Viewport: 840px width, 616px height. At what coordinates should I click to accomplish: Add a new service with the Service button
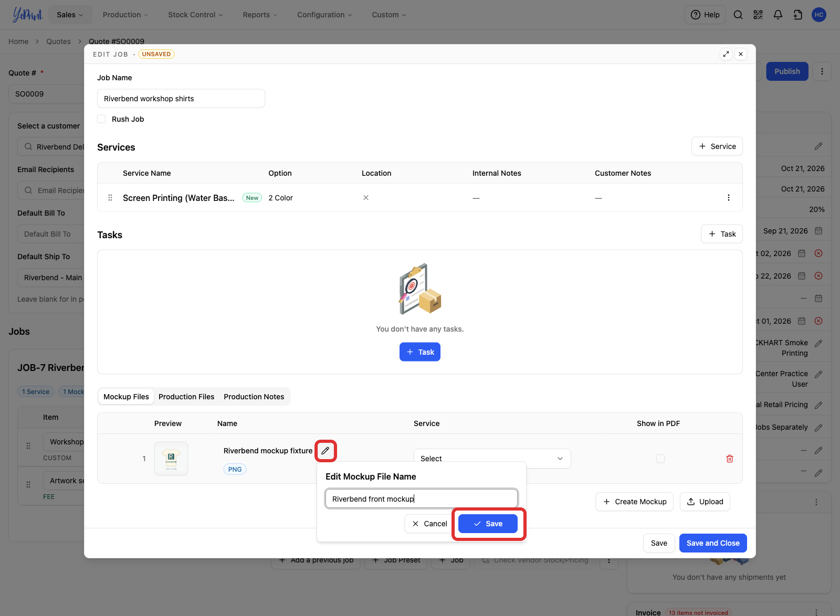[x=717, y=146]
